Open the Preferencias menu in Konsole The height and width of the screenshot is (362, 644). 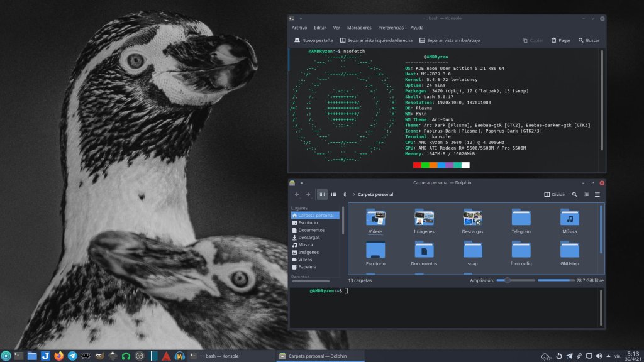(x=391, y=28)
